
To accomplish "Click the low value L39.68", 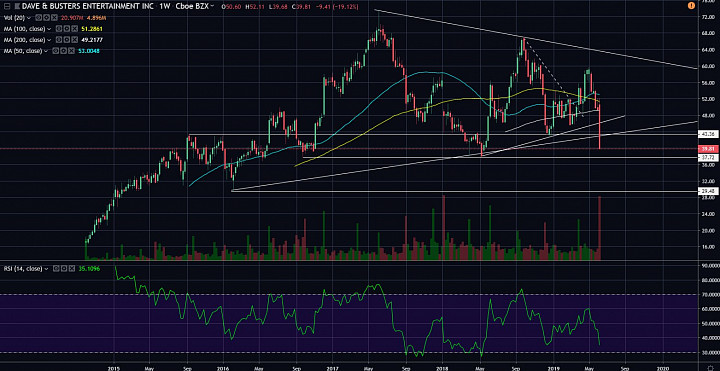I will [x=278, y=6].
